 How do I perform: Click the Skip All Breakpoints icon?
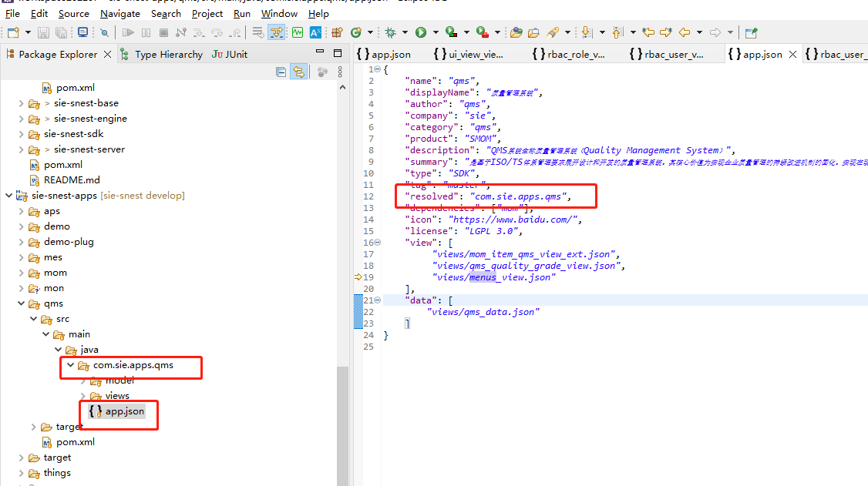click(103, 32)
